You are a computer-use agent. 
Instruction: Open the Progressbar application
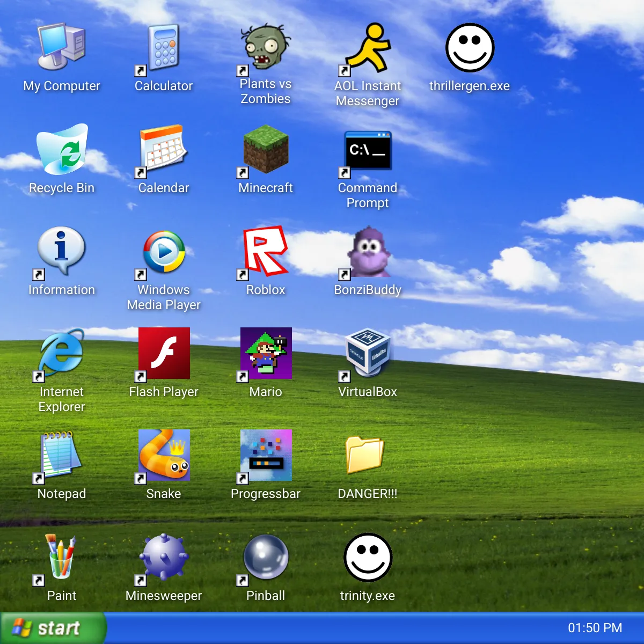tap(266, 455)
